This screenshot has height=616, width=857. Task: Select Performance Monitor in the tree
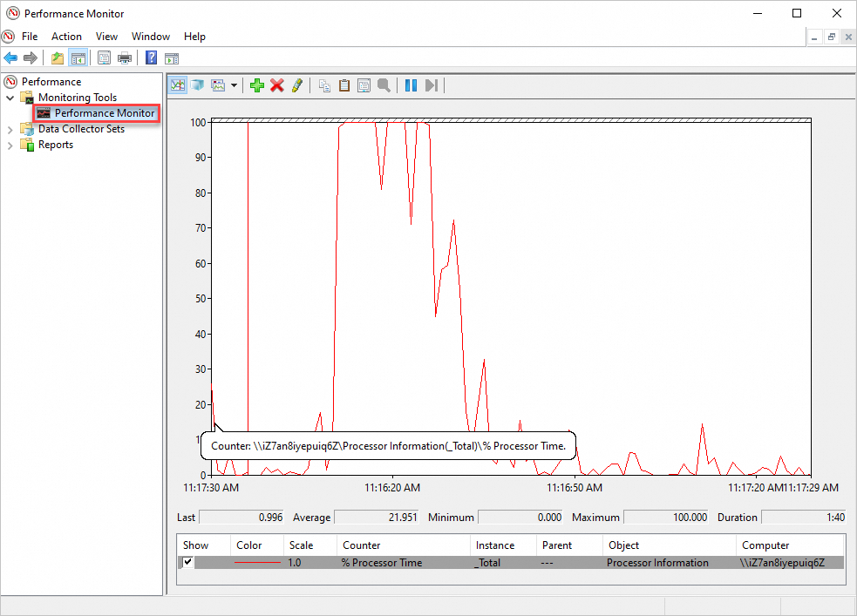[104, 113]
